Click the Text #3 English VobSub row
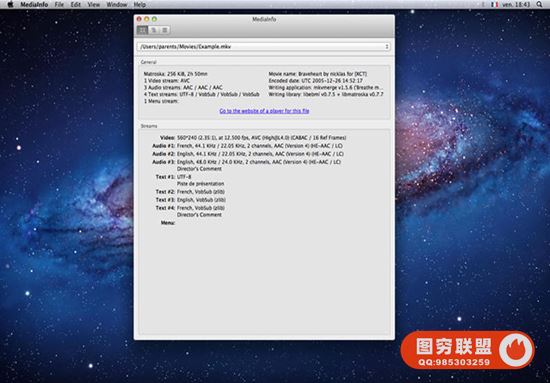Viewport: 550px width, 383px height. (x=190, y=200)
